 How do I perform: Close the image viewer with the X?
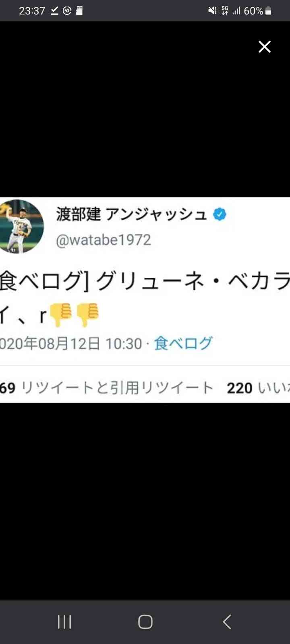265,47
